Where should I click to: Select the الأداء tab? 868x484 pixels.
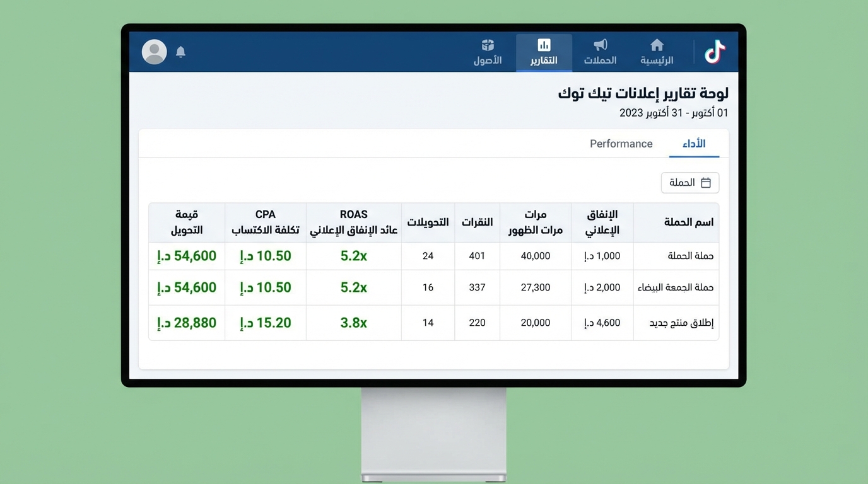click(694, 143)
